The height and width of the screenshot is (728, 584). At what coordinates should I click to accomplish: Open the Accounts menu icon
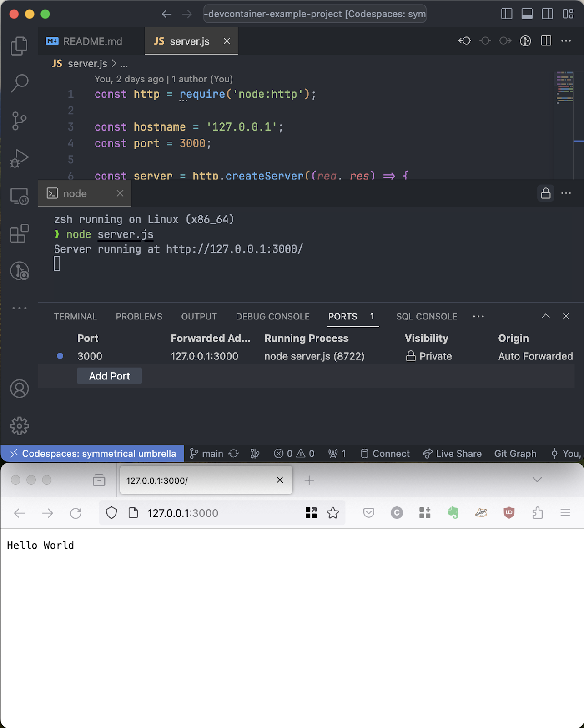[19, 389]
